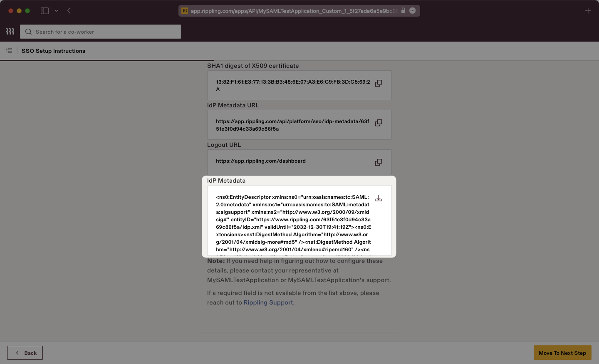599x364 pixels.
Task: Click the search for a co-worker field
Action: (100, 32)
